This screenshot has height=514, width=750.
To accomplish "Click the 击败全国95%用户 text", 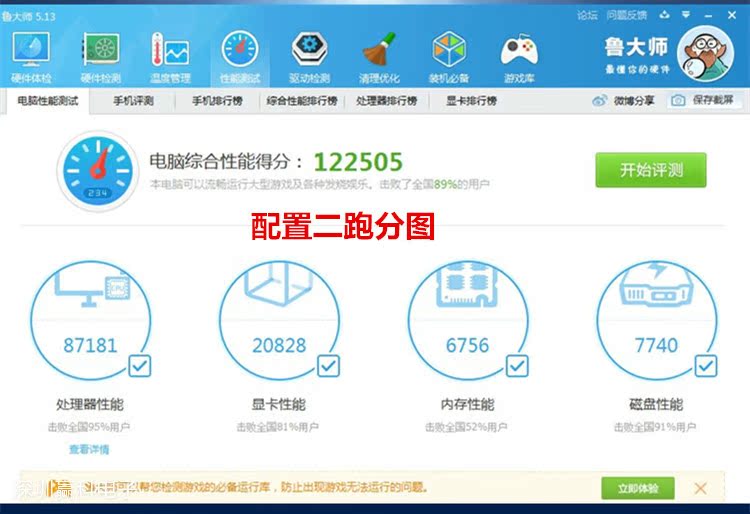I will pos(89,427).
